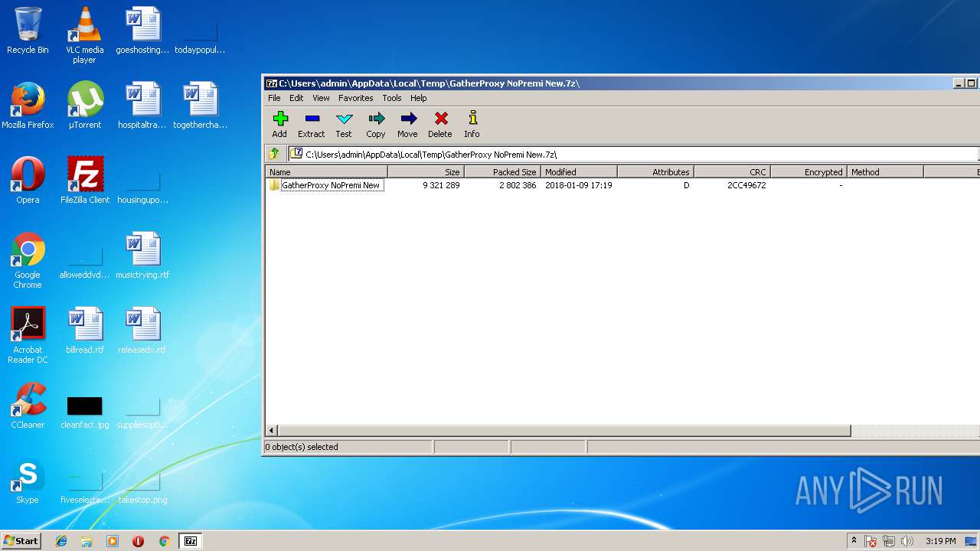Sort by the Attributes column header
The image size is (980, 551).
[x=655, y=172]
